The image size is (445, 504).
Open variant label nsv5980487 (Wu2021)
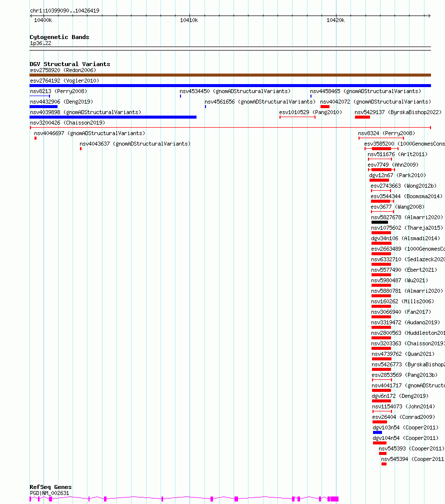pos(399,281)
